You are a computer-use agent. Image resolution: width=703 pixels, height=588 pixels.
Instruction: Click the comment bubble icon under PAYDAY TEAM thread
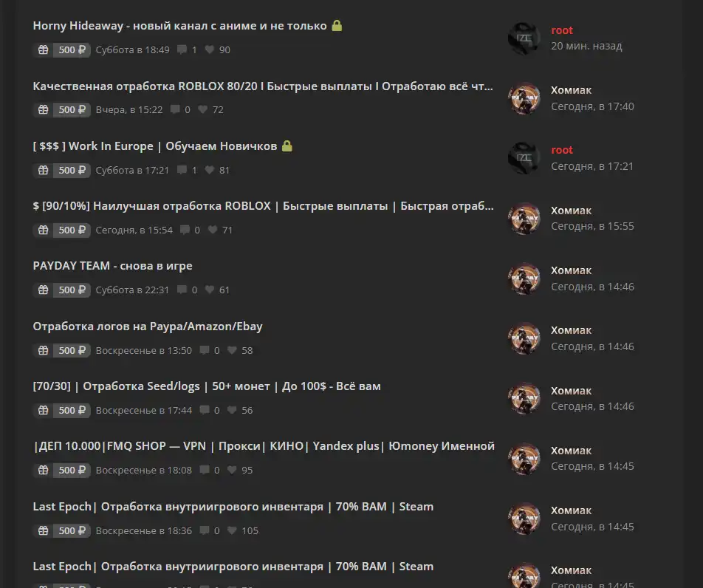pos(182,290)
